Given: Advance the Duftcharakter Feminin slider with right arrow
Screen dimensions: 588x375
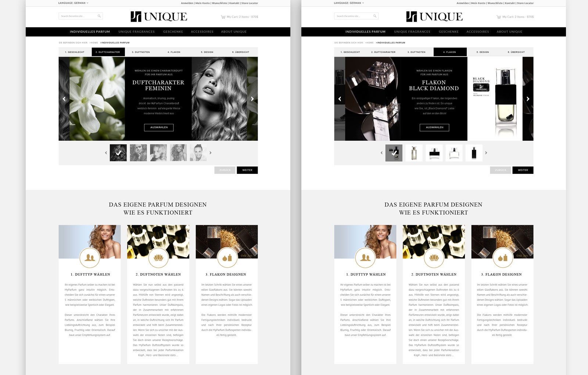Looking at the screenshot, I should pos(252,99).
